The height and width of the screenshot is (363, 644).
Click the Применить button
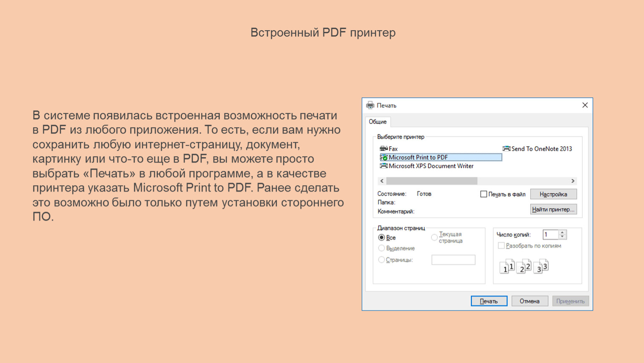coord(570,301)
